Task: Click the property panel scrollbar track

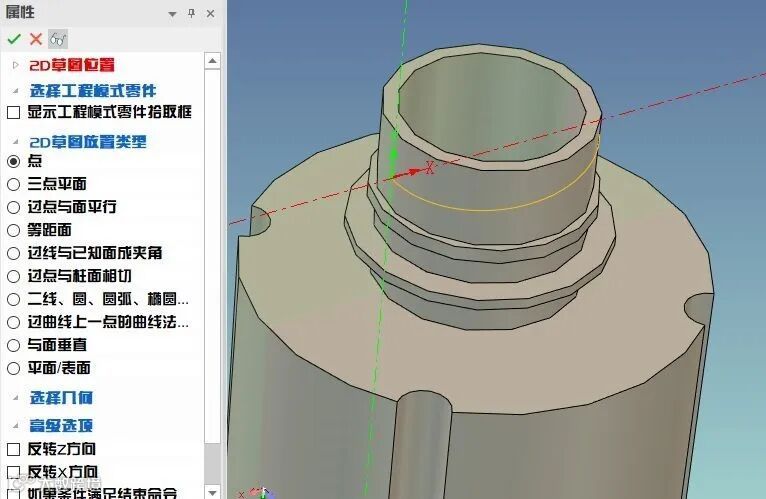Action: coord(212,464)
